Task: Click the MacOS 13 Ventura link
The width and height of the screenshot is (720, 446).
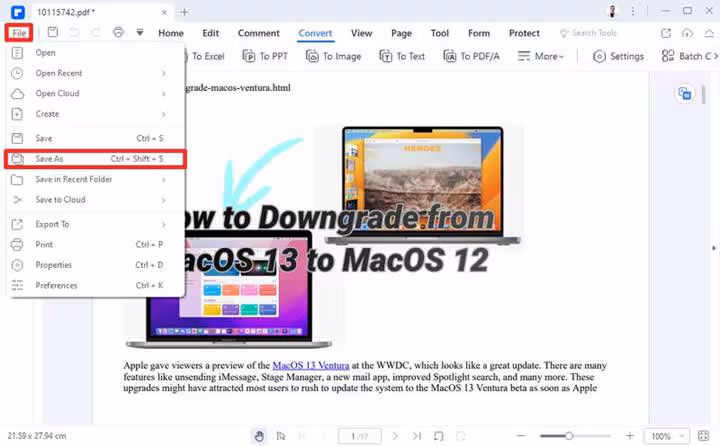Action: 311,366
